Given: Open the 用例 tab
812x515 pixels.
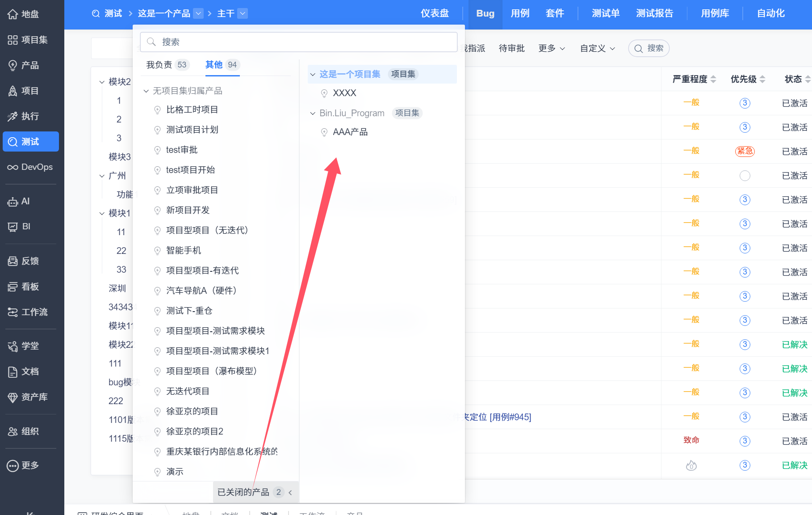Looking at the screenshot, I should point(520,13).
